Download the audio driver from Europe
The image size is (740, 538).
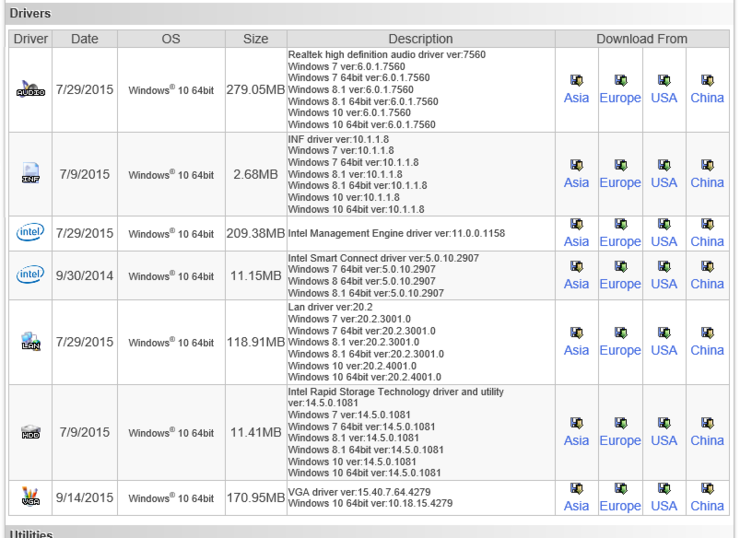click(x=620, y=98)
